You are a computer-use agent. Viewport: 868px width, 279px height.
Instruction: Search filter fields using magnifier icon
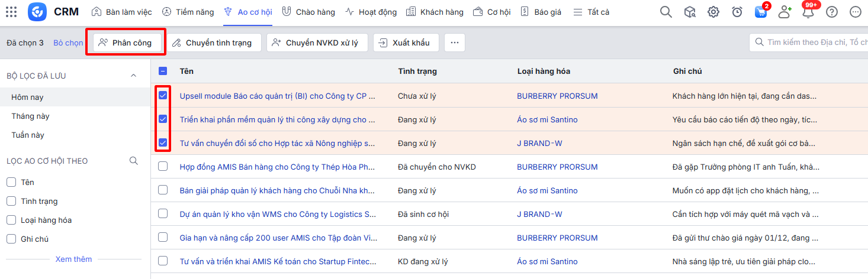[x=134, y=161]
